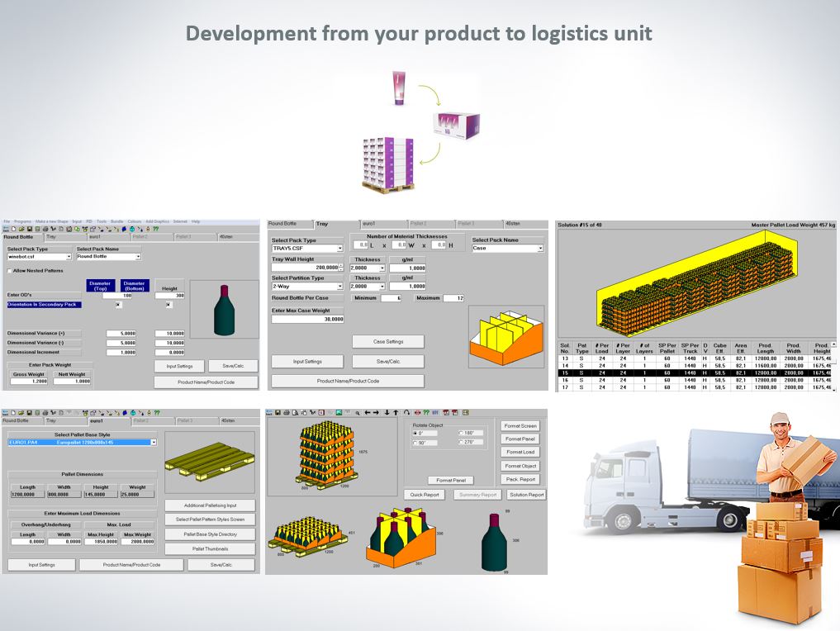Click green help icon in pallet input window toolbar
The height and width of the screenshot is (631, 840).
[157, 413]
